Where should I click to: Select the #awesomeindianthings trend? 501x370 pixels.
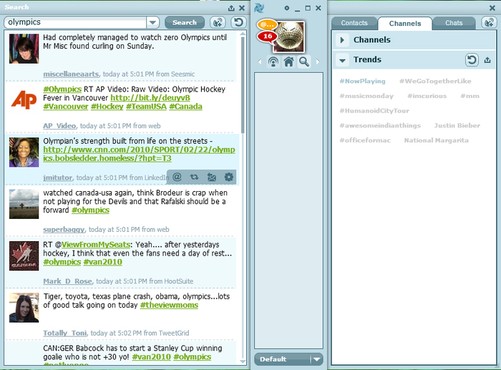pyautogui.click(x=380, y=126)
